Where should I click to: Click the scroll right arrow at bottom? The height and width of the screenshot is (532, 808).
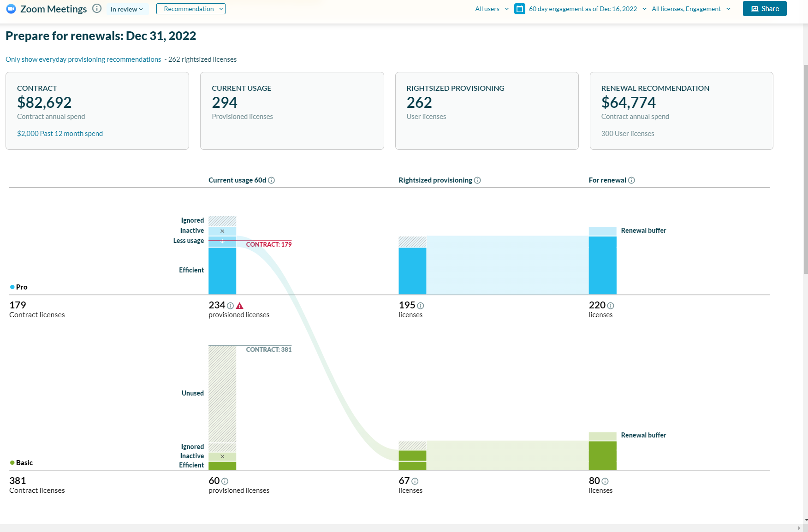[799, 528]
